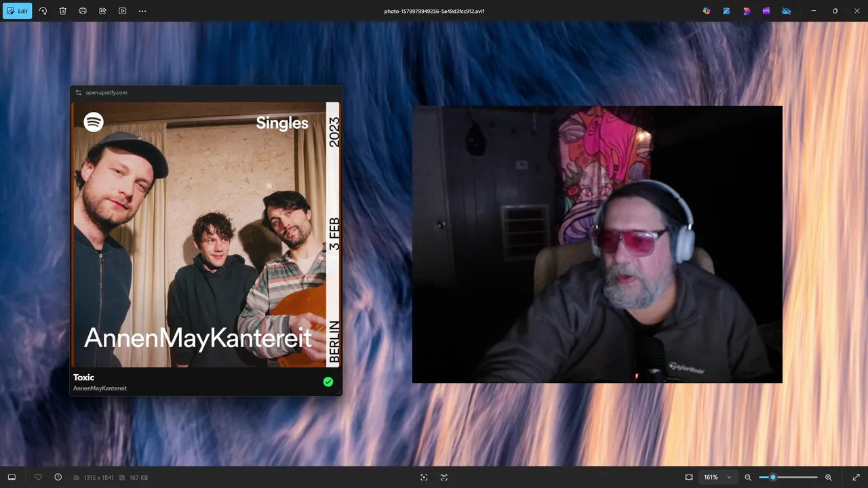Restore down the Photos window
This screenshot has height=488, width=868.
pos(835,11)
